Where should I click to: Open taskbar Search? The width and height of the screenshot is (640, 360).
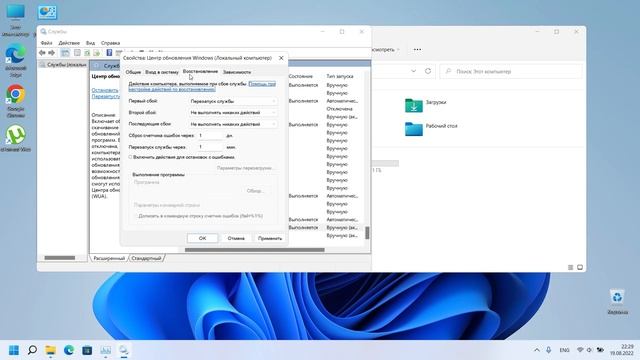pos(32,350)
